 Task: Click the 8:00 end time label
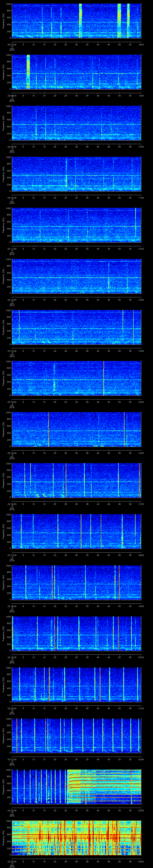click(x=141, y=44)
